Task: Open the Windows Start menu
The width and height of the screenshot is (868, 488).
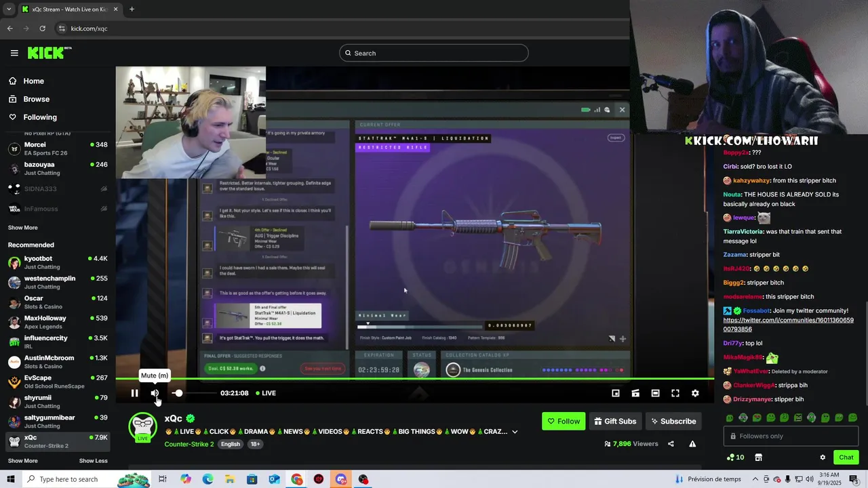Action: pyautogui.click(x=11, y=479)
